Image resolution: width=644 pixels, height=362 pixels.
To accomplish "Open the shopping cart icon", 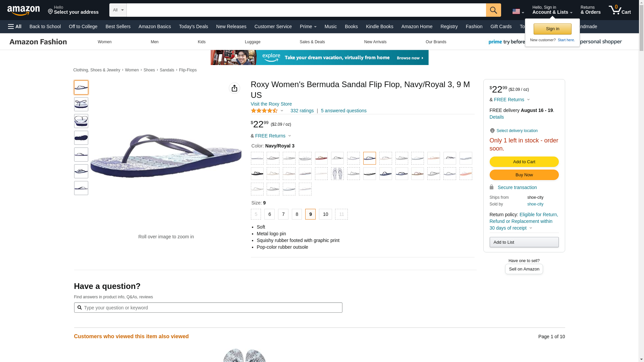I will [x=620, y=10].
